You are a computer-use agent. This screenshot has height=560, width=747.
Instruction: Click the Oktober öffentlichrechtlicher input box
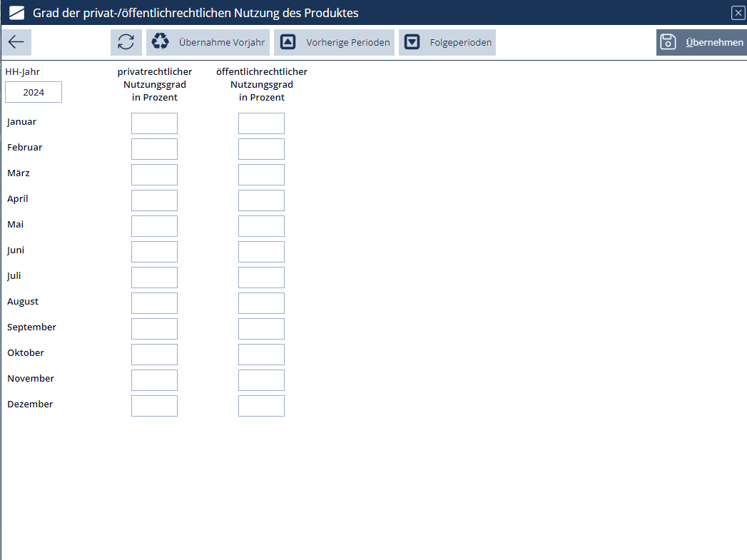(x=261, y=355)
